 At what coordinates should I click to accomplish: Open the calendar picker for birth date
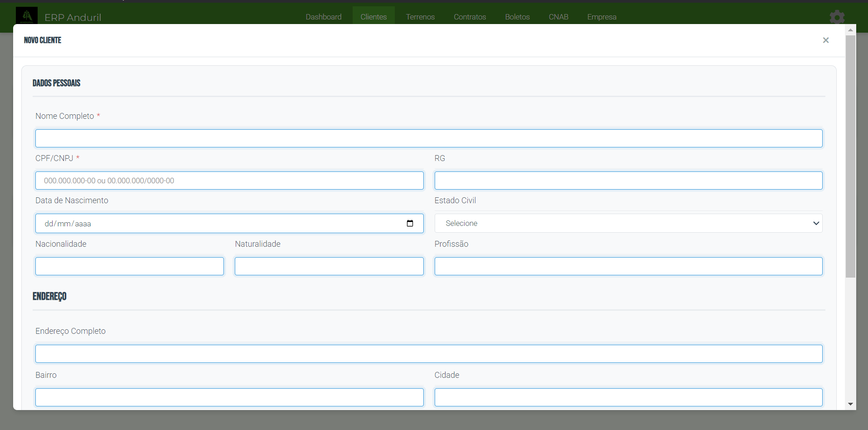pos(410,224)
